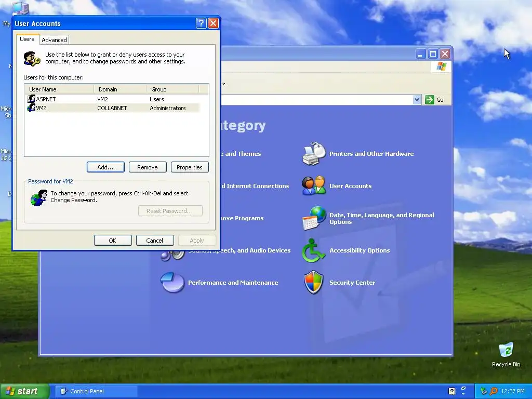
Task: Click Control Panel taskbar button
Action: pyautogui.click(x=96, y=391)
